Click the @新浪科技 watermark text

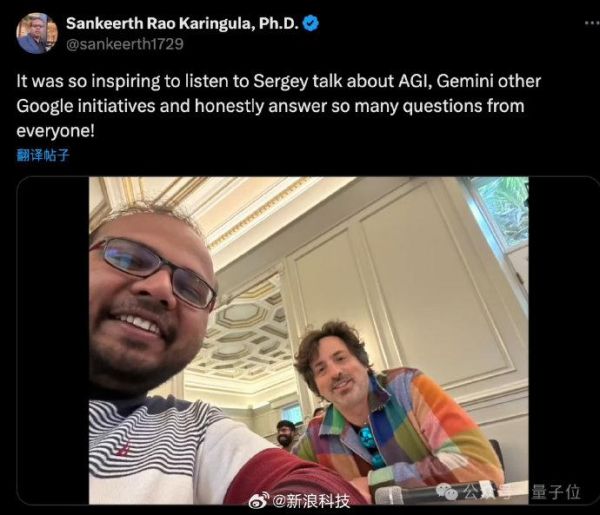311,501
